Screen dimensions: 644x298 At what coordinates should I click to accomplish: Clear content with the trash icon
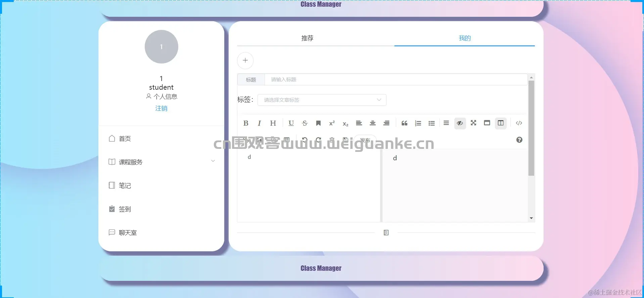(x=332, y=140)
